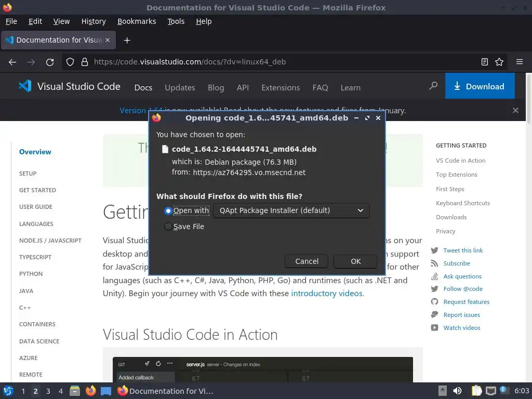Expand the PYTHON docs section
The image size is (532, 399).
click(31, 274)
